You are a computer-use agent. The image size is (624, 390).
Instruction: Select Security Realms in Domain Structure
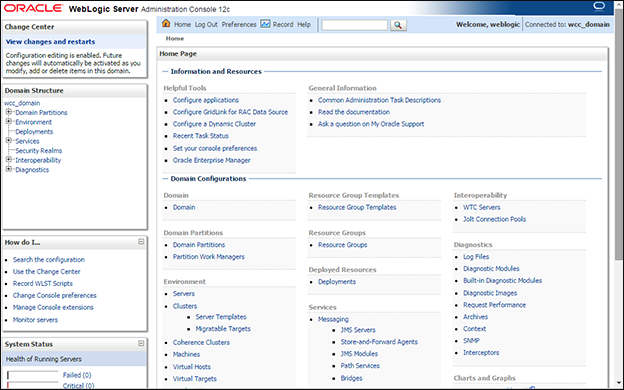pyautogui.click(x=39, y=150)
